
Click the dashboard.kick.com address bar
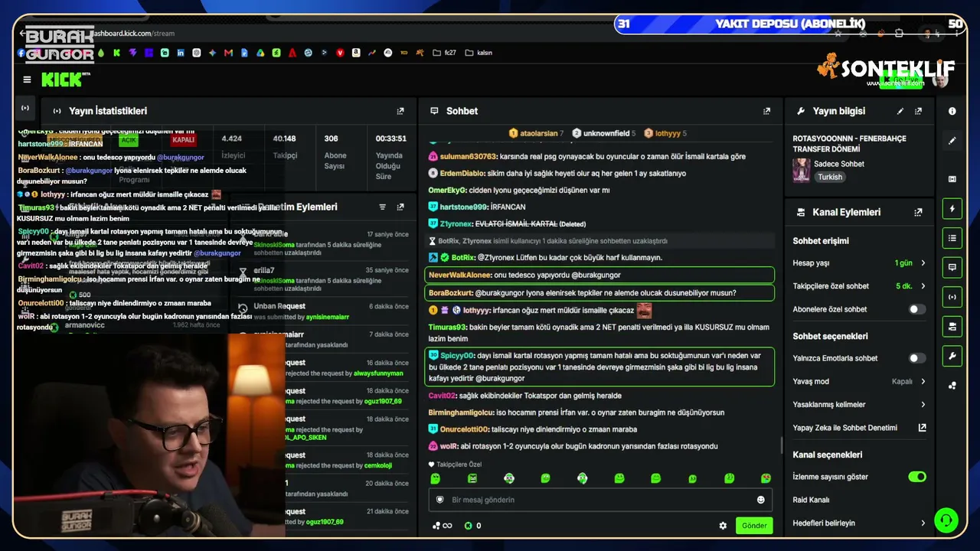[132, 34]
